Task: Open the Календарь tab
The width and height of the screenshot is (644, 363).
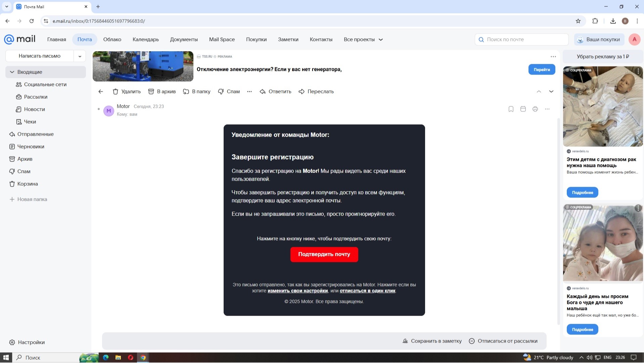Action: click(146, 39)
